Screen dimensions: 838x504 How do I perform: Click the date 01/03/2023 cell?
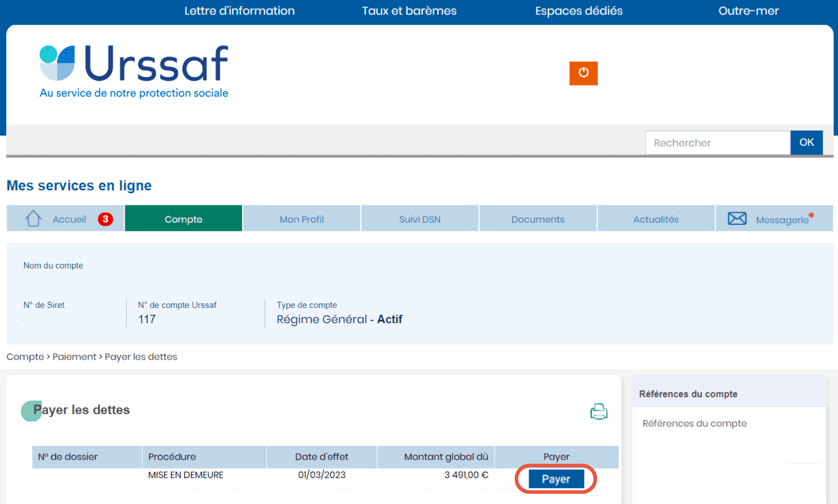click(322, 475)
